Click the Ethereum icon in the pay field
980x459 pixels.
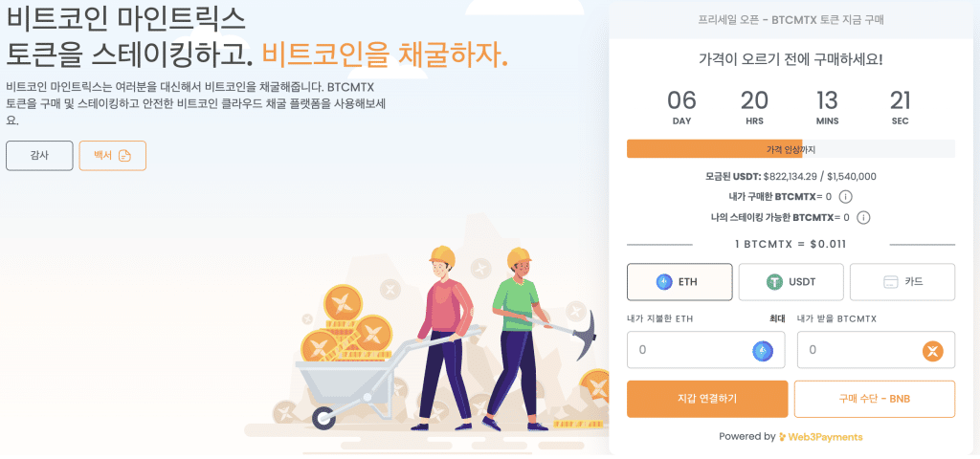click(x=763, y=351)
